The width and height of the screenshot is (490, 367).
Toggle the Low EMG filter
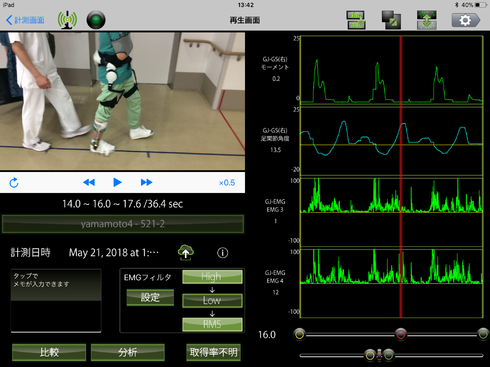point(212,300)
